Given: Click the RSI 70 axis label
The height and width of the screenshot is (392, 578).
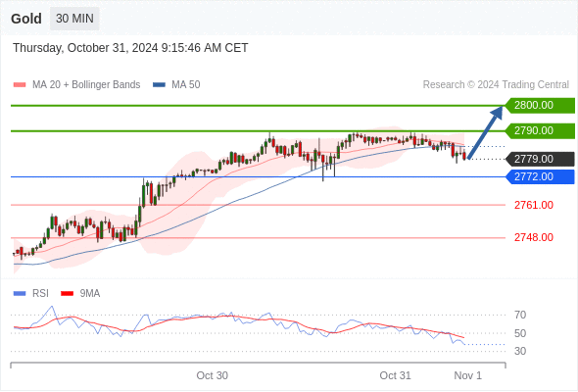Looking at the screenshot, I should [x=520, y=315].
